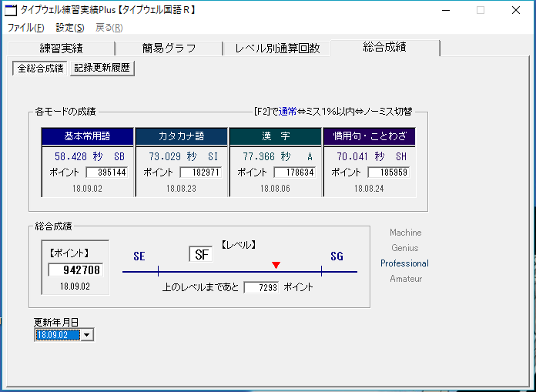This screenshot has width=536, height=392.
Task: Click the 395144 points field
Action: tap(106, 173)
